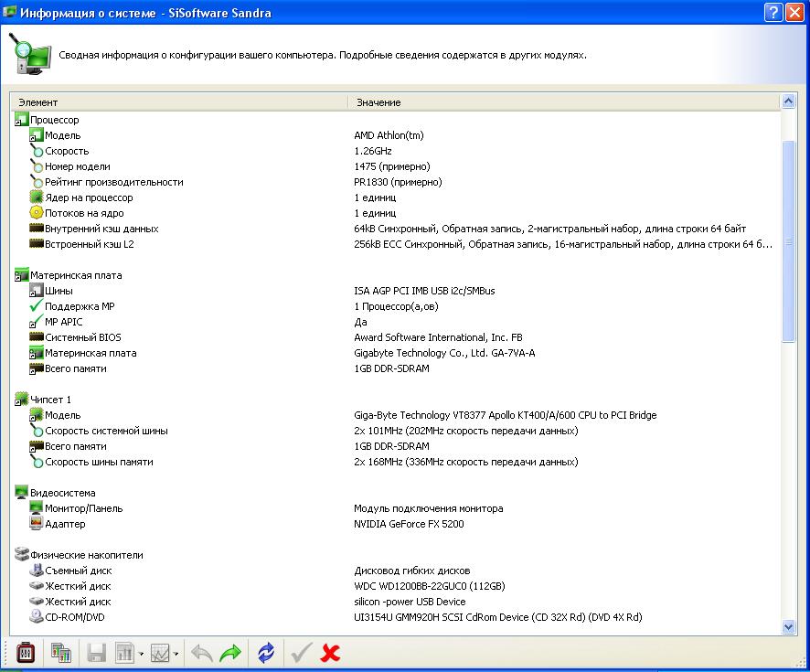Click the Адаптер video card icon

pyautogui.click(x=36, y=524)
